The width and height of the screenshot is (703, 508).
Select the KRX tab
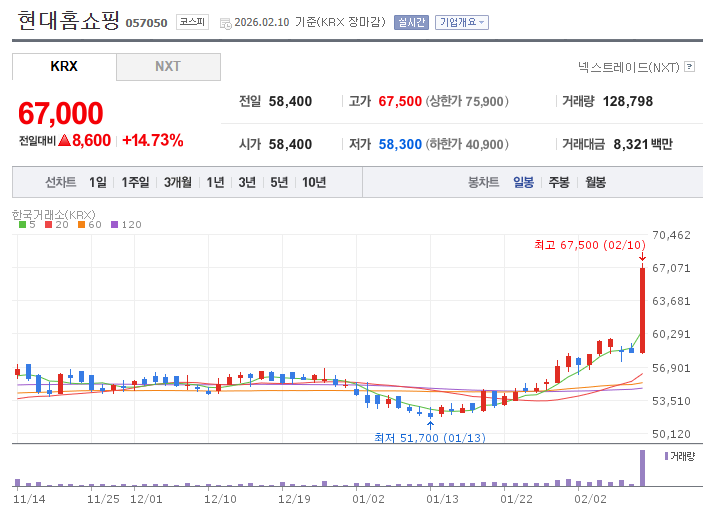pos(64,66)
